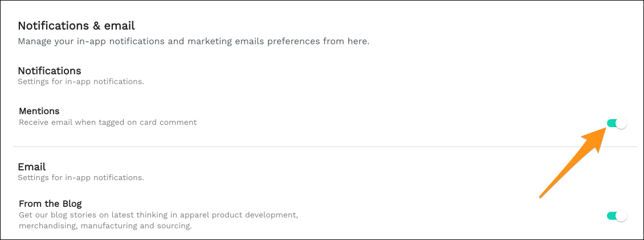
Task: Click the green track of Blog switch
Action: [612, 215]
